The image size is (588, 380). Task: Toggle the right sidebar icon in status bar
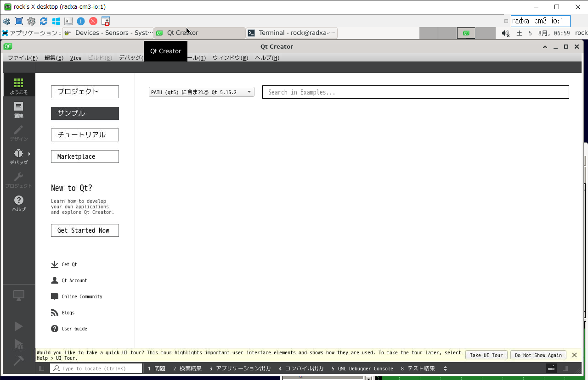coord(565,368)
